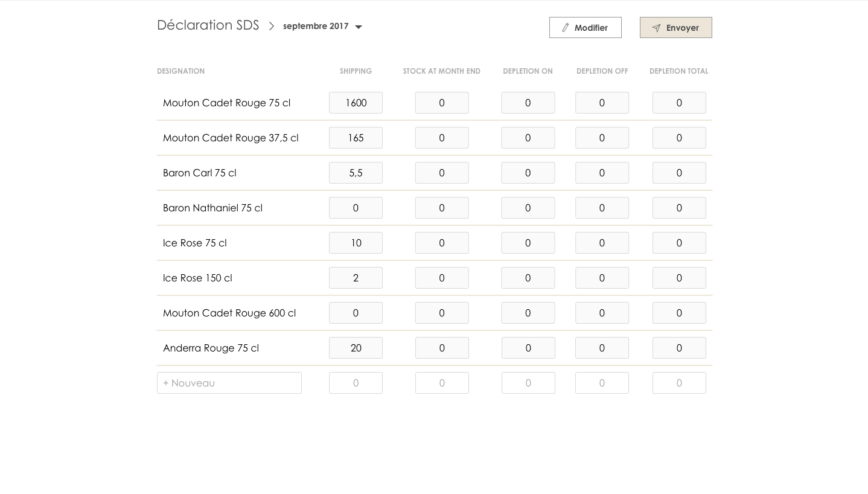Screen dimensions: 868x494
Task: Click Depletion Off for Baron Carl 75 cl
Action: [602, 173]
